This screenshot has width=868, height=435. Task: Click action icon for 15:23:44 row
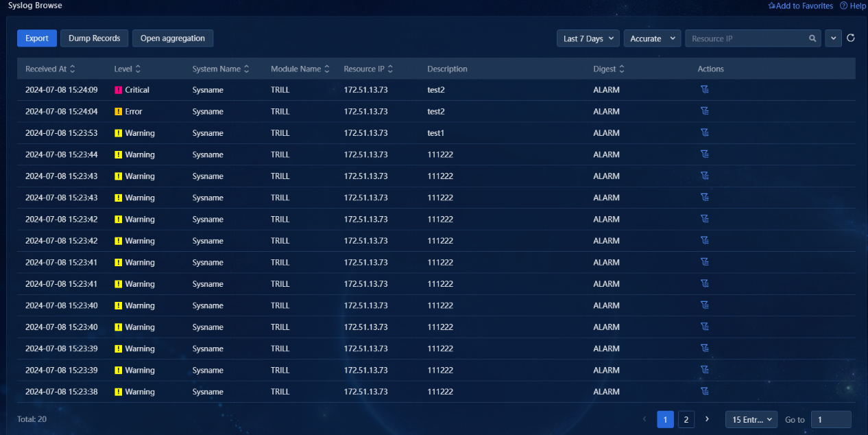[x=704, y=154]
